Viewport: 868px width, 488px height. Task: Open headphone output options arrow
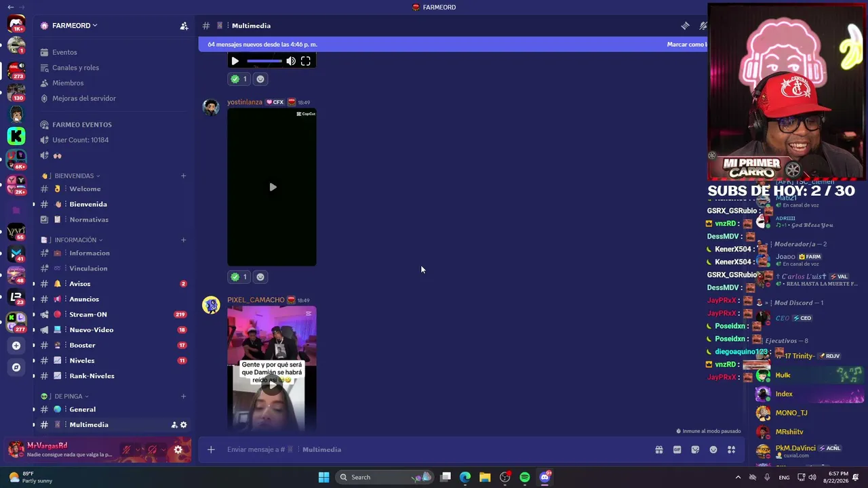[164, 449]
